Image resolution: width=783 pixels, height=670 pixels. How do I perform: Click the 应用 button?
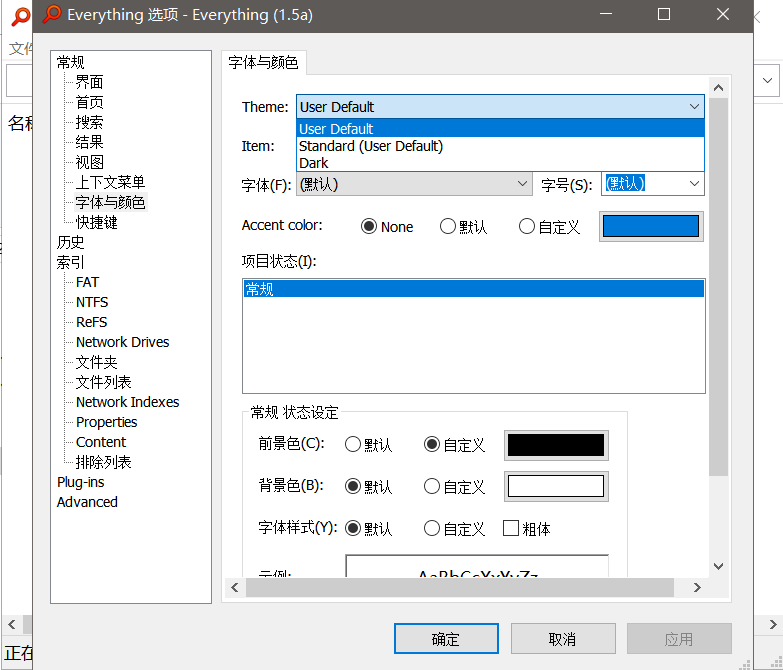point(679,639)
